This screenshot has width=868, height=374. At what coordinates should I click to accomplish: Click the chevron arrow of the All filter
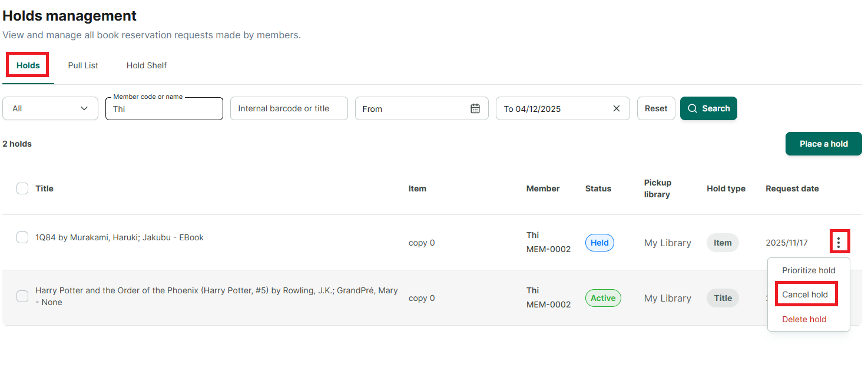[x=84, y=108]
